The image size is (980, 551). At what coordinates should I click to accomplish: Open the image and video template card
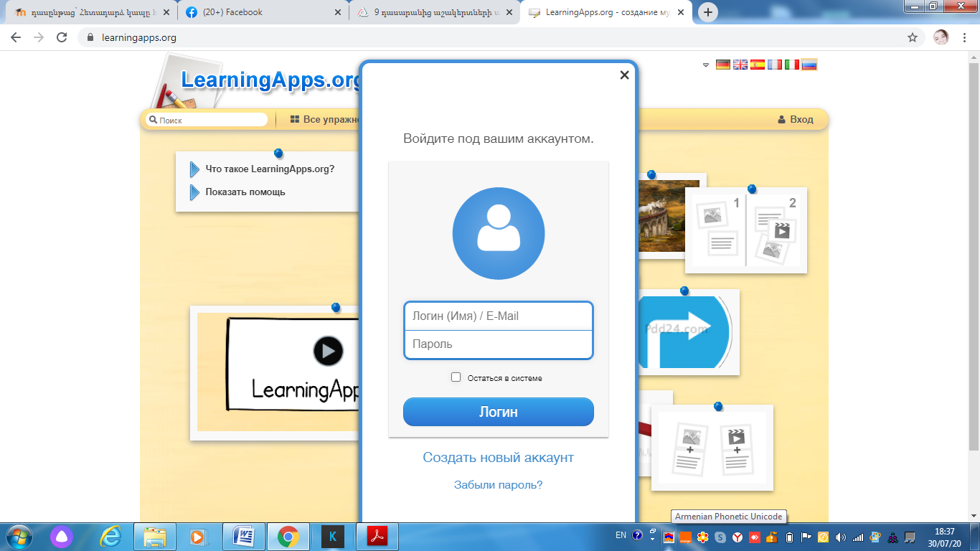pyautogui.click(x=712, y=448)
